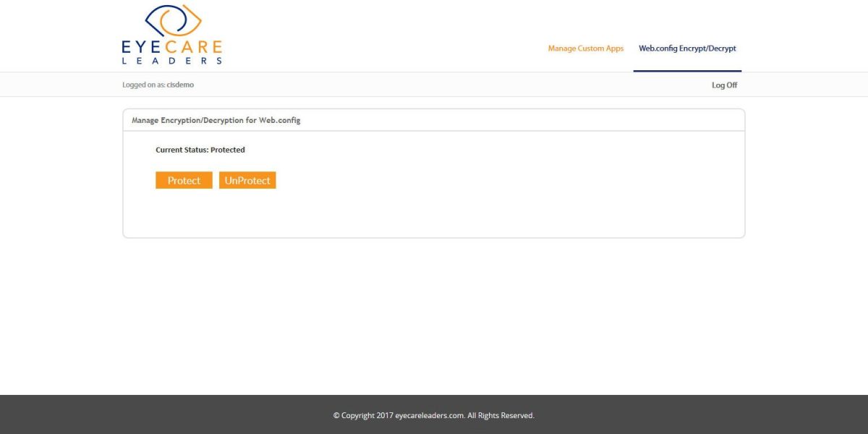Switch to Web.config Encrypt/Decrypt
The height and width of the screenshot is (434, 868).
[x=687, y=48]
